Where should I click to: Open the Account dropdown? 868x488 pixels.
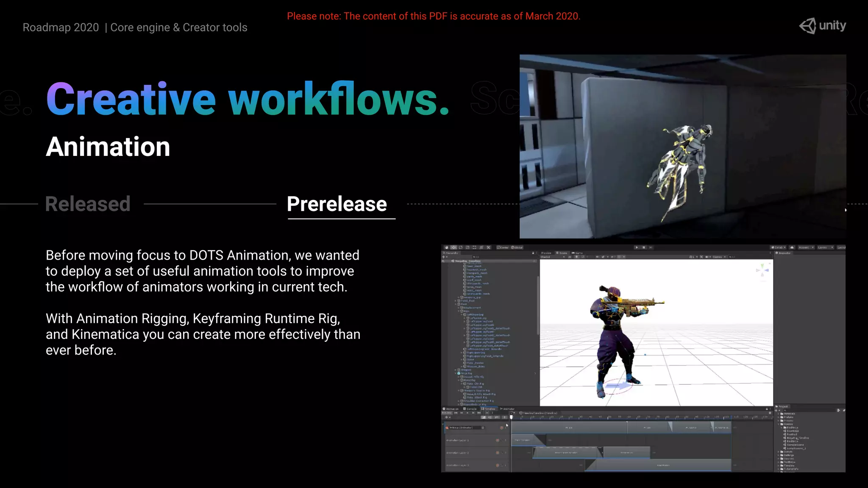tap(806, 247)
